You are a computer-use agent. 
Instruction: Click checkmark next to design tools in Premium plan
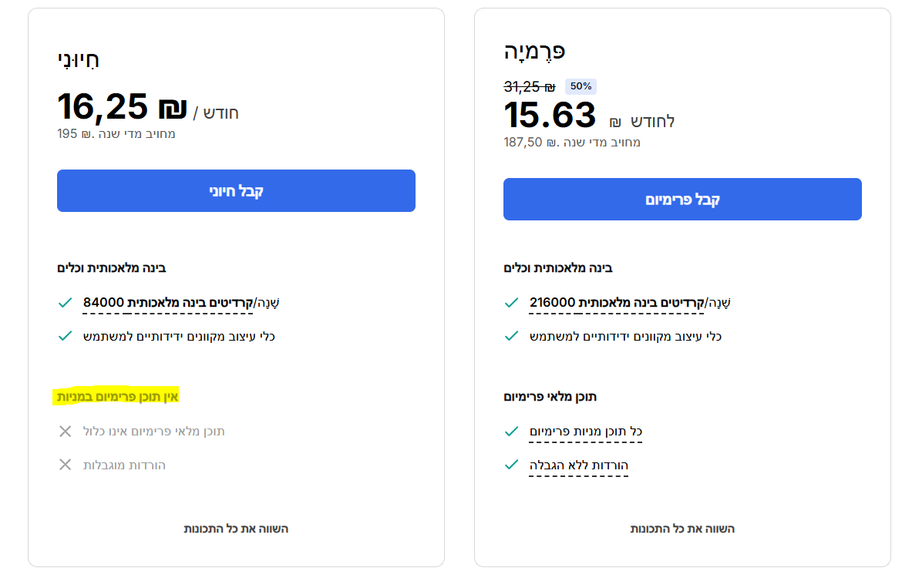511,336
